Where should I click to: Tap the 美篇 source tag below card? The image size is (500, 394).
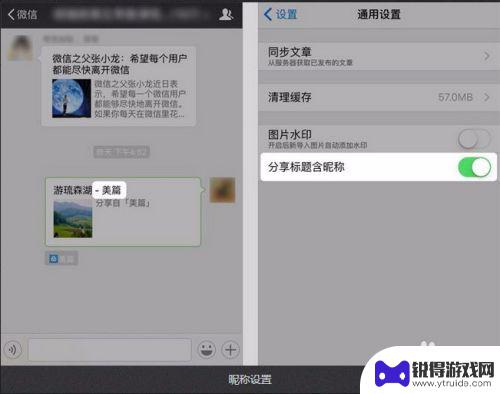click(62, 258)
